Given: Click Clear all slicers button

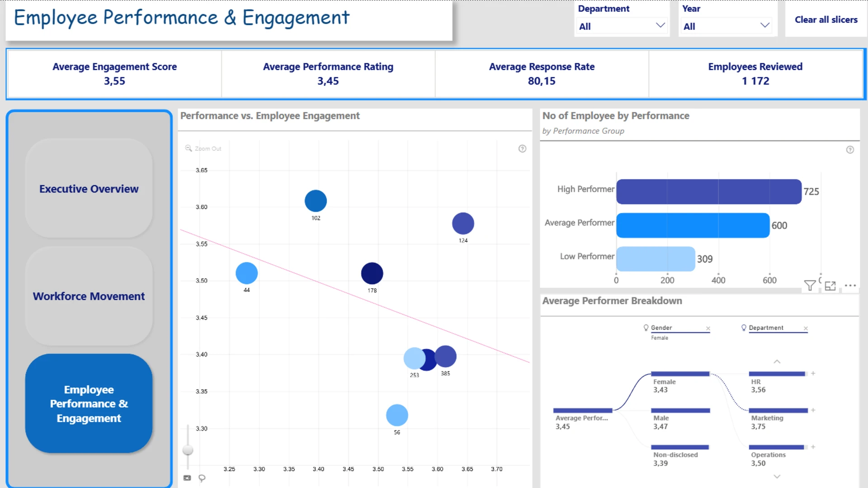Looking at the screenshot, I should pos(826,19).
